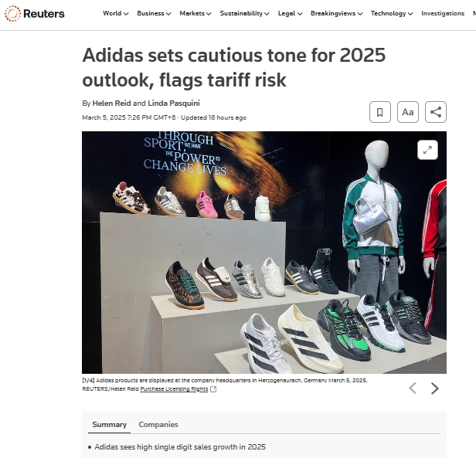Open the text size Aa button
This screenshot has width=476, height=458.
[408, 112]
